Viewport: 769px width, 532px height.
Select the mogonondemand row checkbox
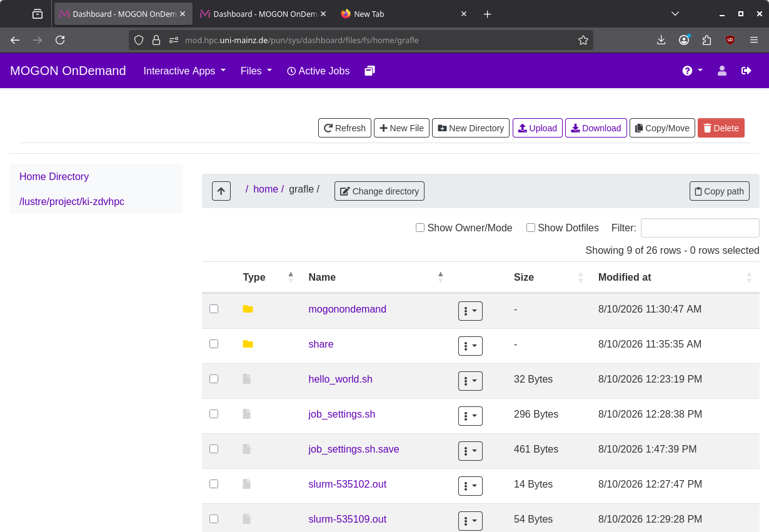(214, 309)
